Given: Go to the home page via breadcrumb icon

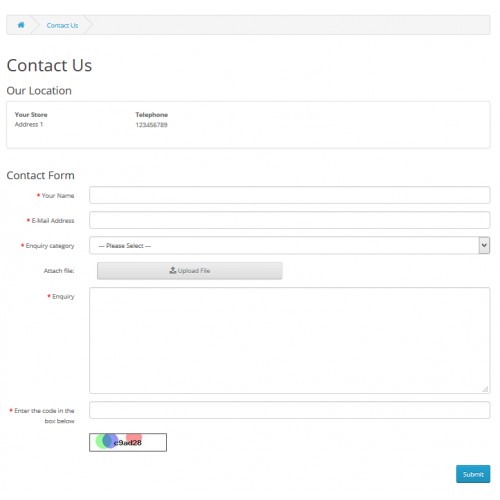Looking at the screenshot, I should [21, 25].
